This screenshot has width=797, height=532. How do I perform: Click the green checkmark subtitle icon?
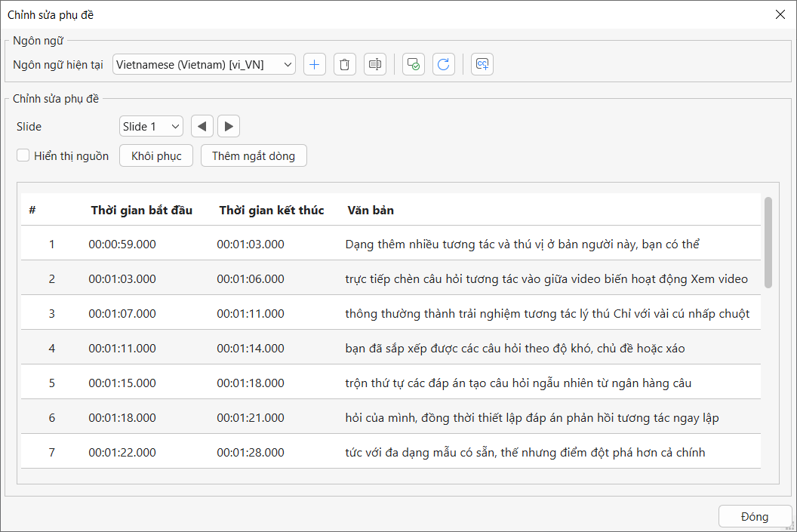(x=414, y=65)
